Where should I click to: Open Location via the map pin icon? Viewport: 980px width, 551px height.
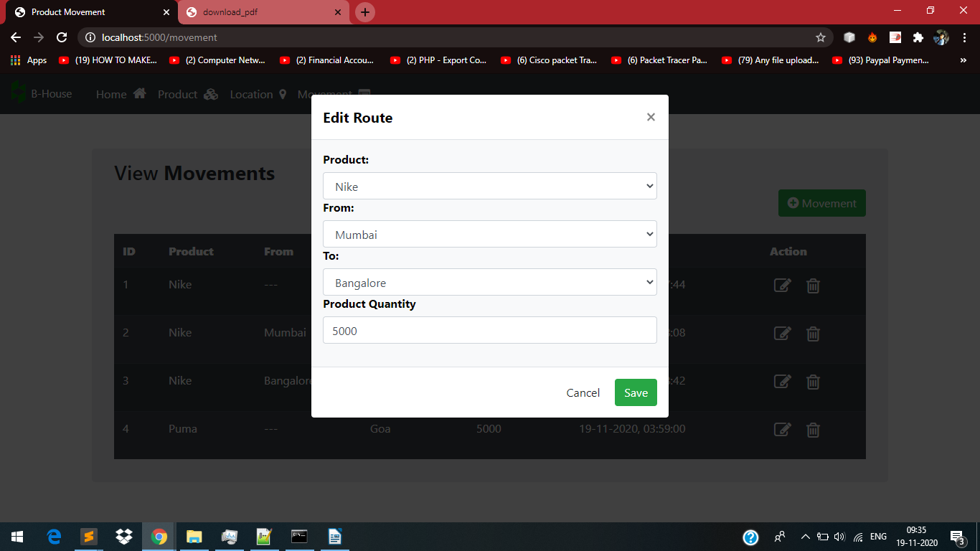click(282, 94)
